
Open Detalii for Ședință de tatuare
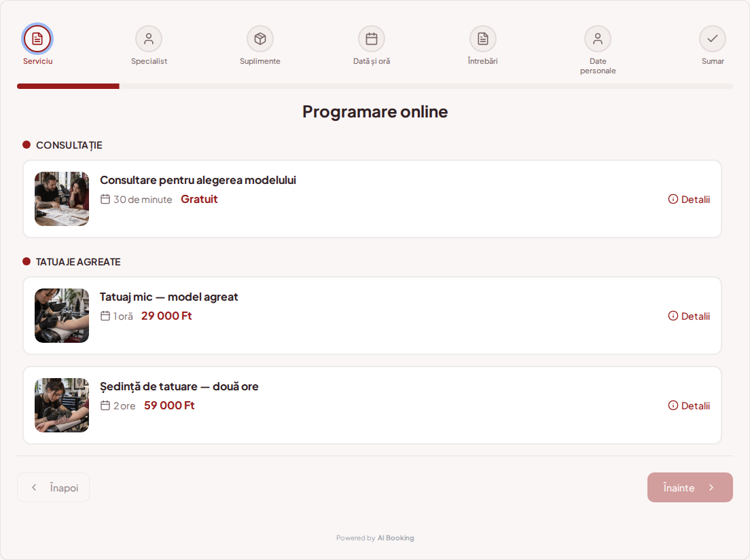(689, 406)
